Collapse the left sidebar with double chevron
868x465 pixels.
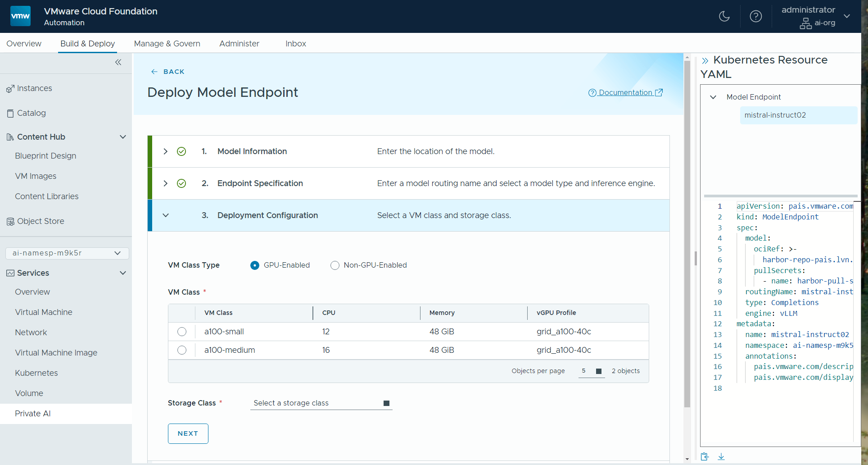(x=118, y=62)
